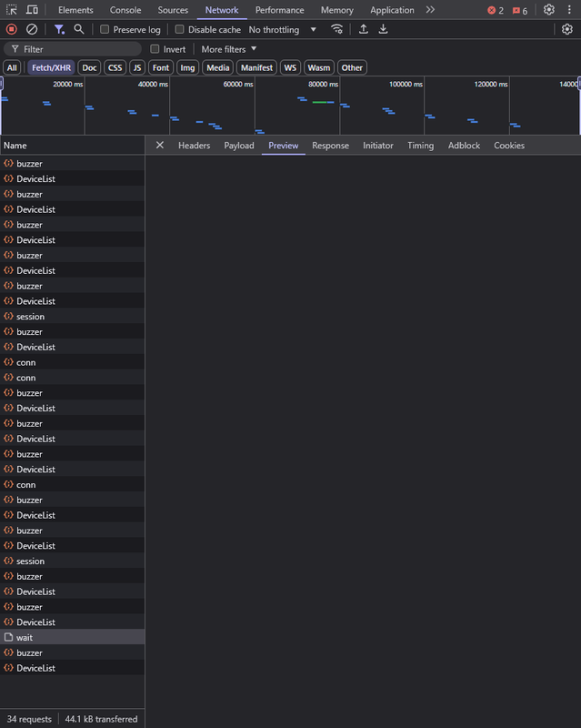Image resolution: width=581 pixels, height=728 pixels.
Task: Show more tabs via the double chevron
Action: point(430,10)
